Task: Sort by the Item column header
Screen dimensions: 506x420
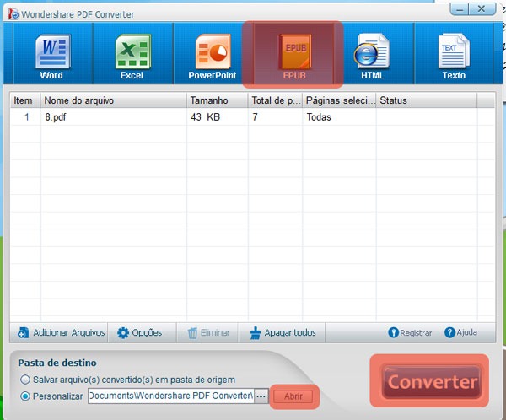Action: click(x=25, y=100)
